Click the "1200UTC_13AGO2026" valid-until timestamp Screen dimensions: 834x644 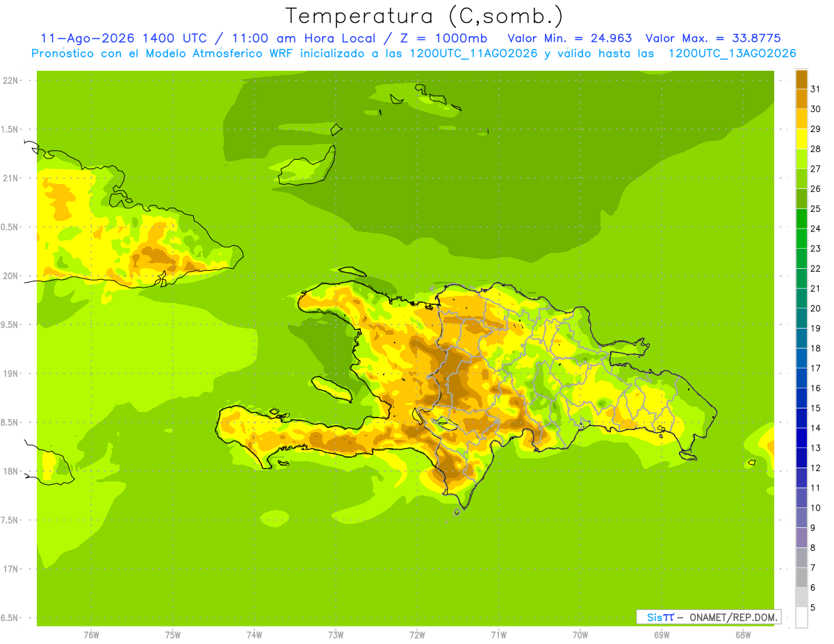732,53
